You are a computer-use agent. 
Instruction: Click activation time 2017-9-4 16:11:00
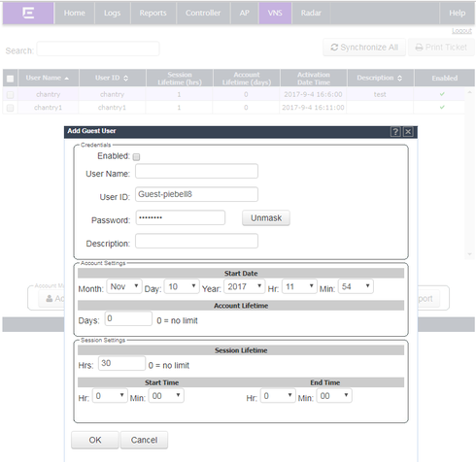(x=313, y=108)
